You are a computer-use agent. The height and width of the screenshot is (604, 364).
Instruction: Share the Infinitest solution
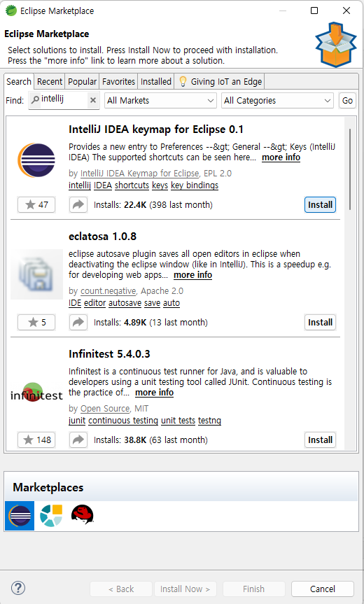[x=78, y=440]
